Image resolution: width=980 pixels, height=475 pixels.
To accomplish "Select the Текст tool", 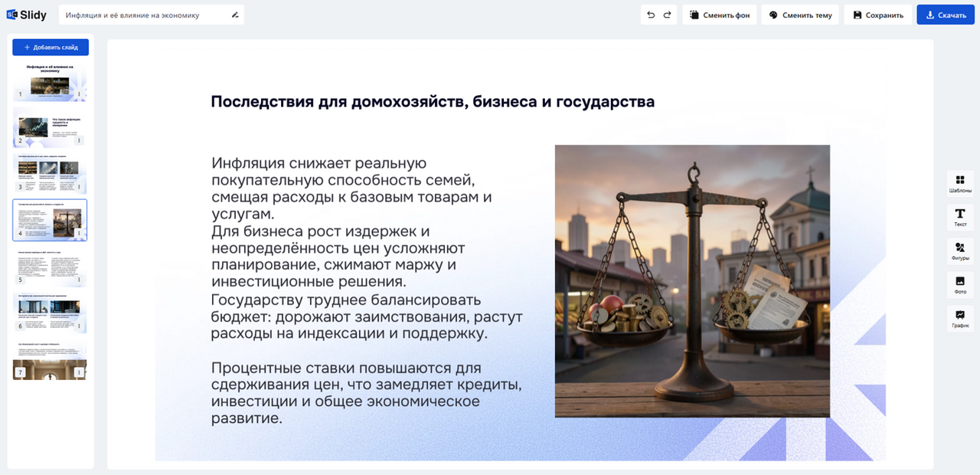I will pyautogui.click(x=960, y=218).
